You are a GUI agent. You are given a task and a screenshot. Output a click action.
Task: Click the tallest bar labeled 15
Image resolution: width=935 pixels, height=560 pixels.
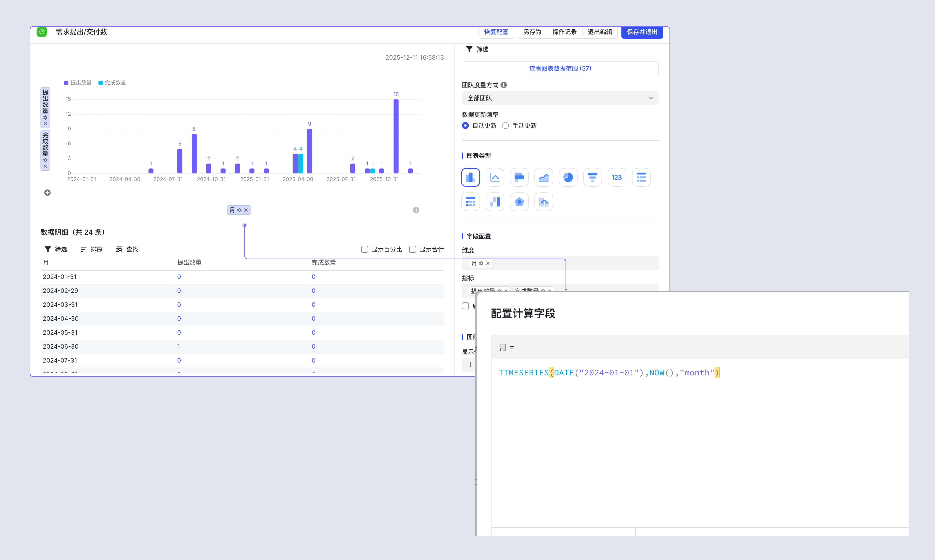[396, 136]
